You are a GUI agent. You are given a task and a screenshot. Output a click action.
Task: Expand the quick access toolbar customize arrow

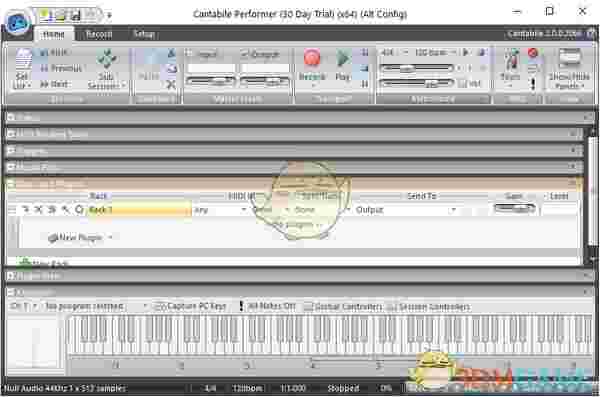point(109,16)
